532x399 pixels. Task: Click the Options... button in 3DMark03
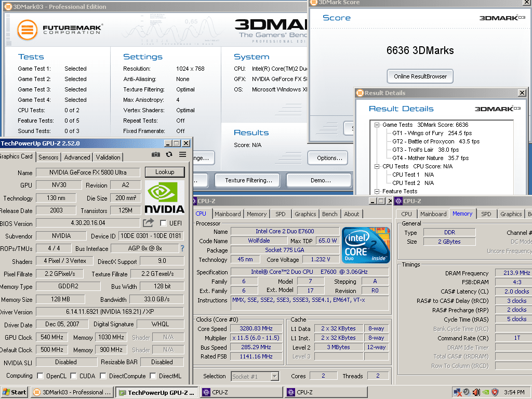pos(328,158)
